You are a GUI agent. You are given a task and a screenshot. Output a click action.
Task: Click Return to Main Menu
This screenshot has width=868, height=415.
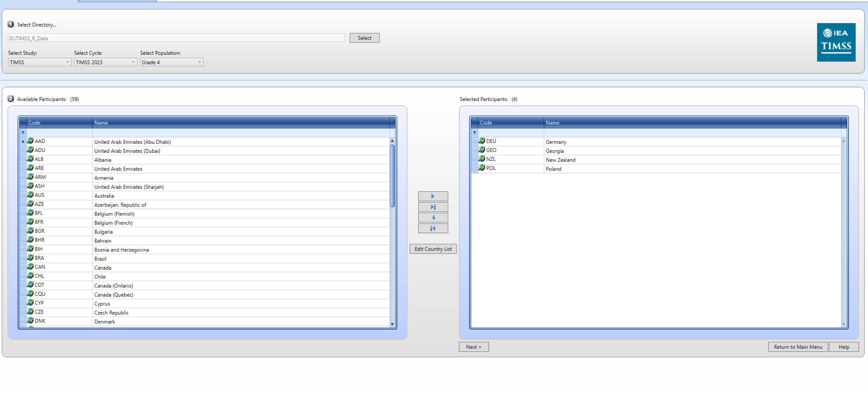798,347
